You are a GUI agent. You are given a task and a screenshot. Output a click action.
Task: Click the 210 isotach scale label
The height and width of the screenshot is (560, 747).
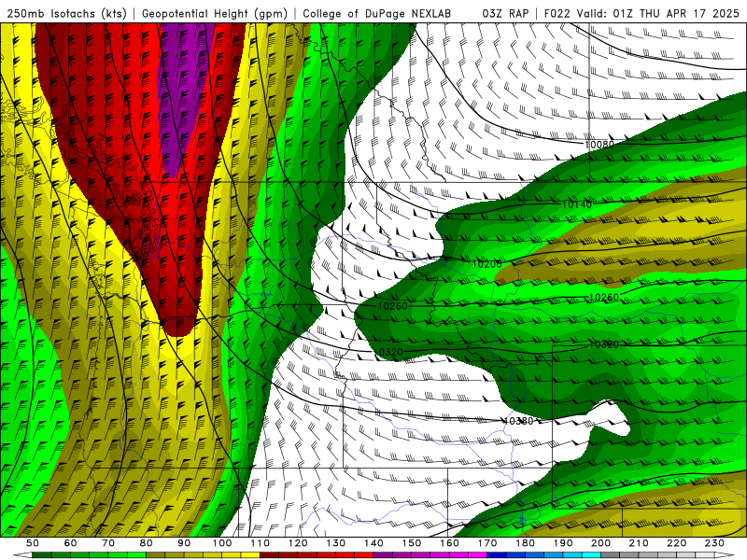(x=639, y=543)
